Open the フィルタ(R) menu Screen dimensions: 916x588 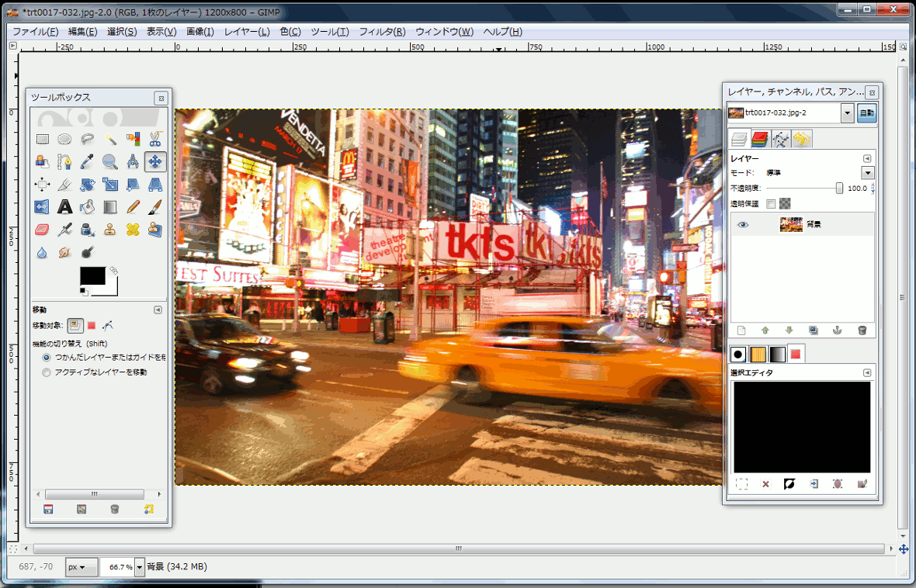(382, 32)
